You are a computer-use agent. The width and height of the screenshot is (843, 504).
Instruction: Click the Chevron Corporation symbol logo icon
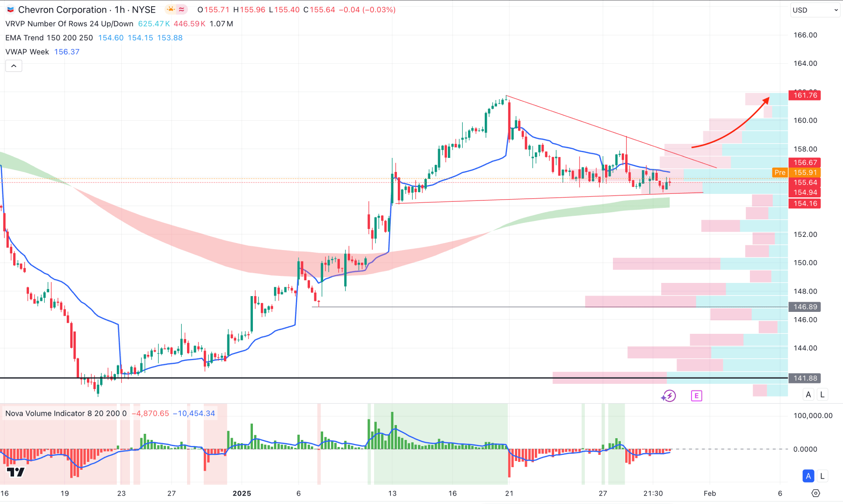click(11, 10)
